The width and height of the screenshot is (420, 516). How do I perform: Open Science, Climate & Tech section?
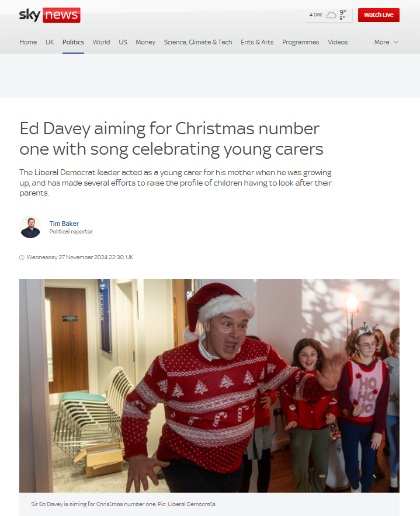click(198, 42)
